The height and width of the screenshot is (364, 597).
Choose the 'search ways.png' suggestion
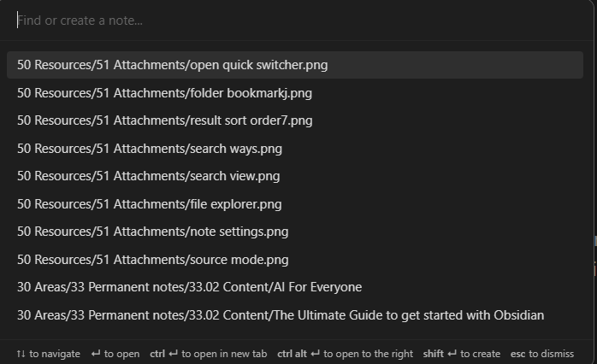[150, 149]
